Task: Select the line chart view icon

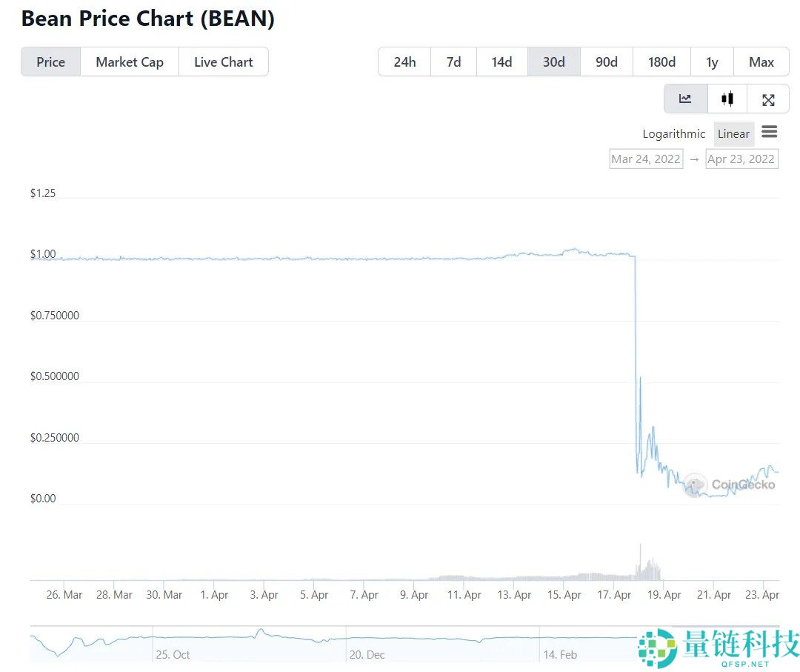Action: 685,99
